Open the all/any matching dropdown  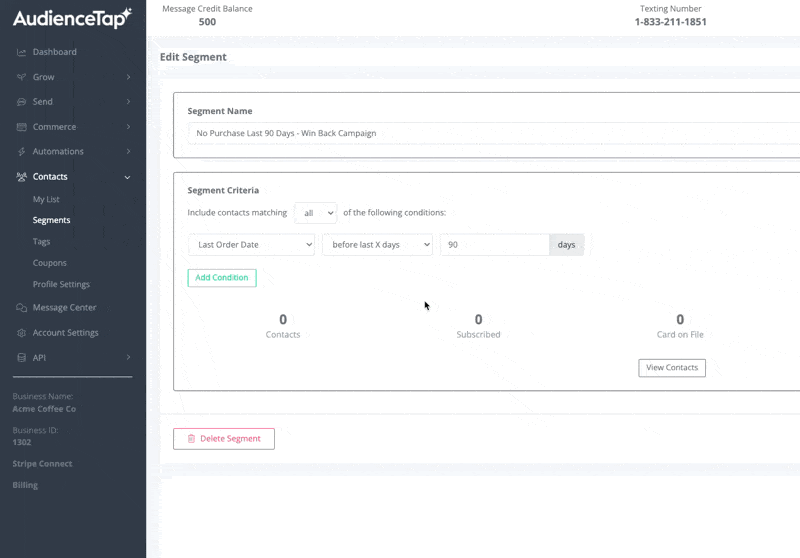[315, 213]
